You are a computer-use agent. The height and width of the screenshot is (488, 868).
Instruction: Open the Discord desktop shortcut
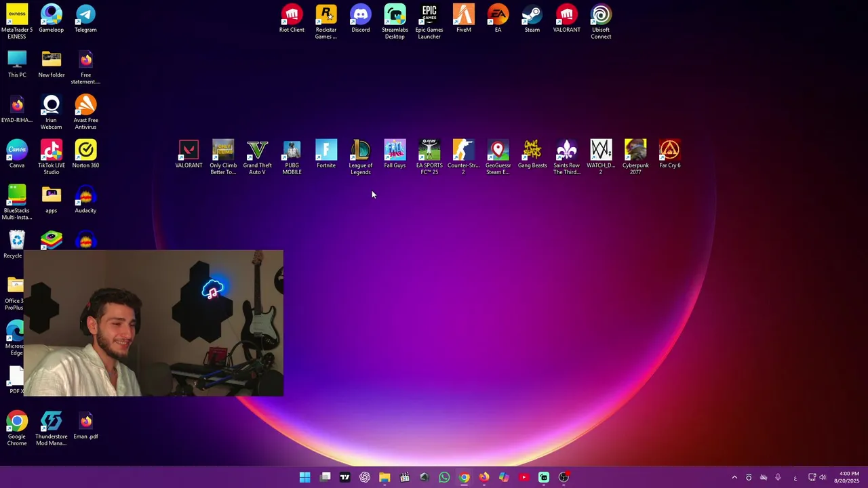(x=360, y=18)
